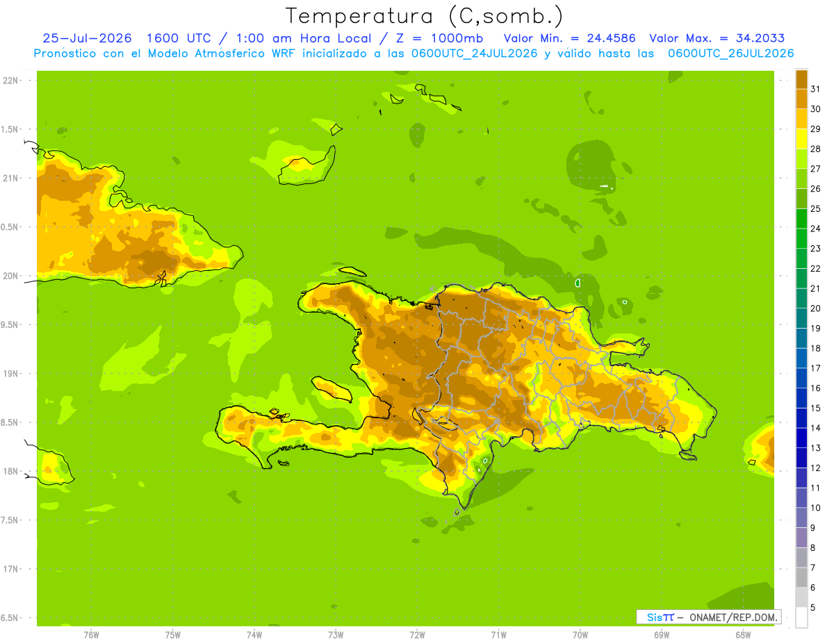Click the 17N latitude axis label
The width and height of the screenshot is (834, 644).
[x=10, y=569]
